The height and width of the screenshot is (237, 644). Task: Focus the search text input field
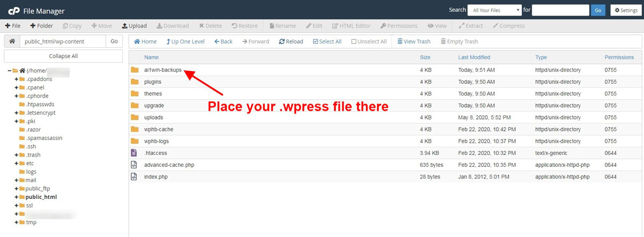(x=560, y=10)
